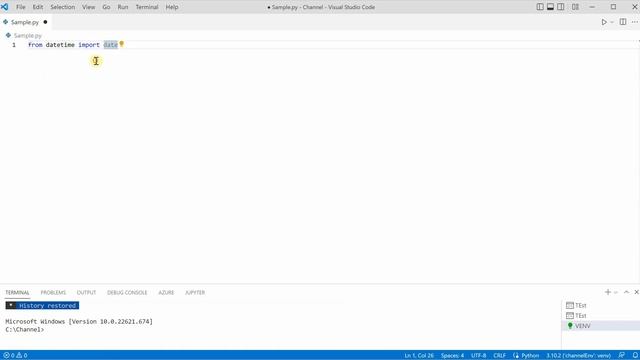Add a new terminal with plus icon
This screenshot has height=360, width=640.
[608, 292]
